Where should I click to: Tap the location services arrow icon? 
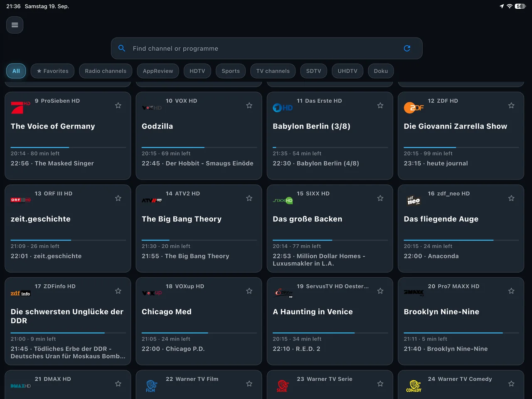coord(502,6)
